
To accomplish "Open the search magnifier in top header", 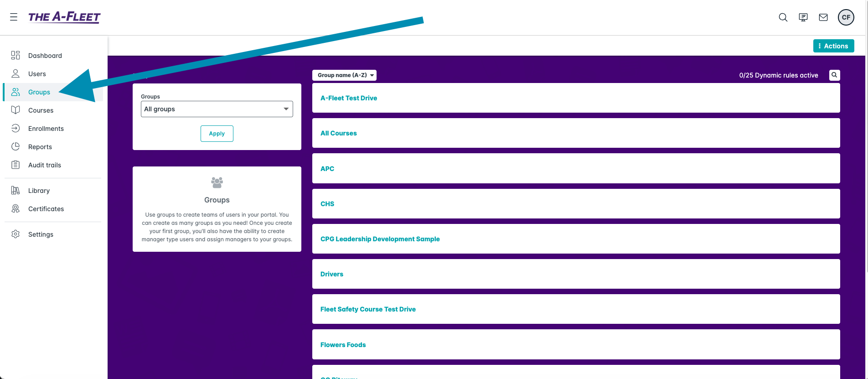I will pyautogui.click(x=783, y=17).
